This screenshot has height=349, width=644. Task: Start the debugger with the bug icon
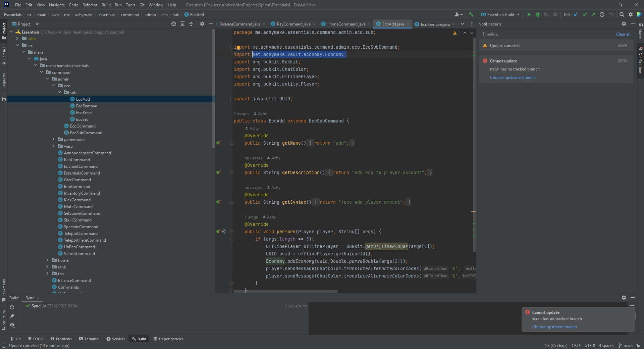(538, 14)
